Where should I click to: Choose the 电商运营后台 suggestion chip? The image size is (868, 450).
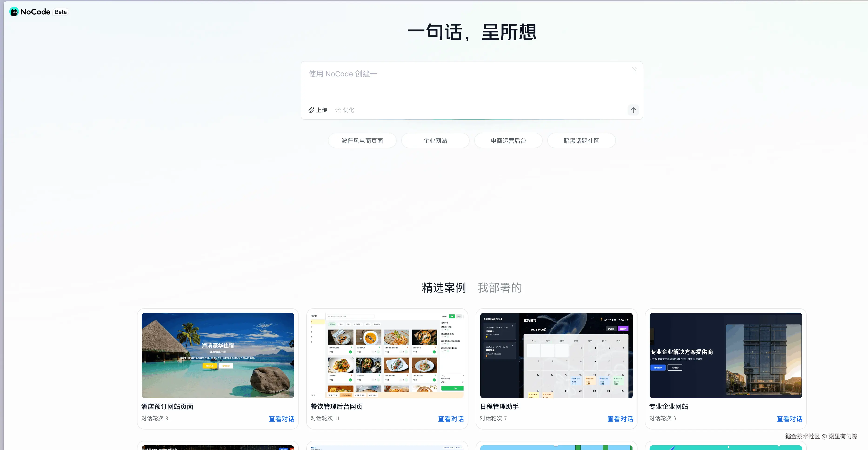[508, 141]
